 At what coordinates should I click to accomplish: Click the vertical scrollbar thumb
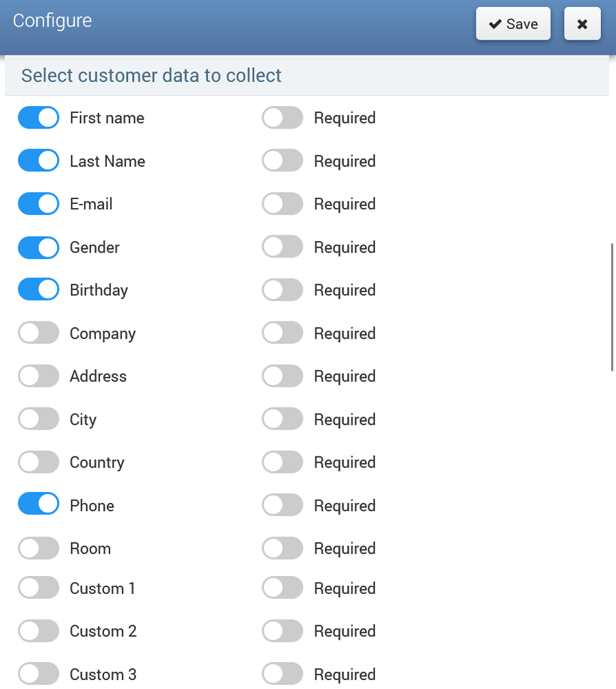click(x=613, y=307)
